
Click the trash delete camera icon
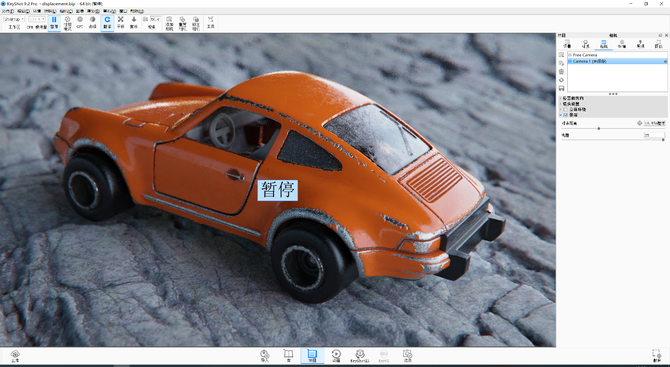click(x=561, y=71)
